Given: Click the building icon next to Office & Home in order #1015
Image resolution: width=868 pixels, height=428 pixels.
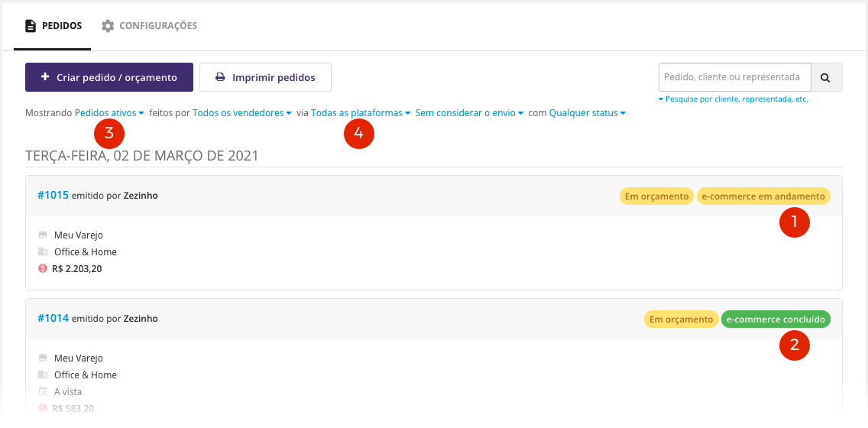Looking at the screenshot, I should tap(43, 252).
